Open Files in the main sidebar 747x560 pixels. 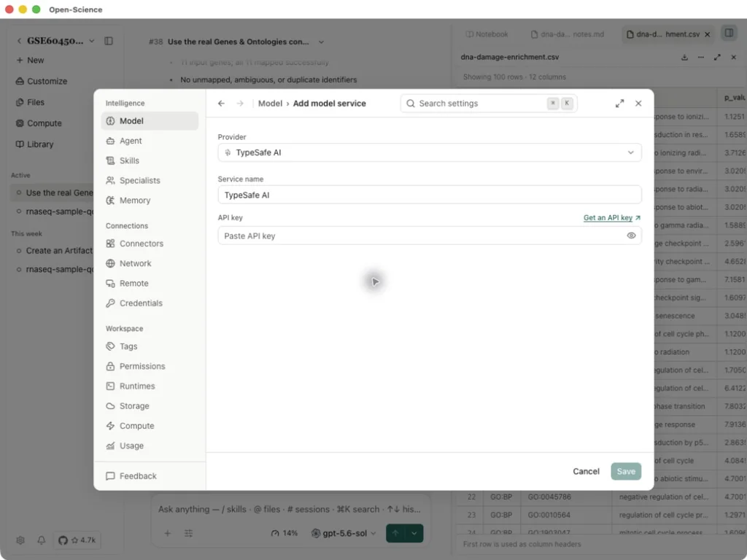[31, 102]
